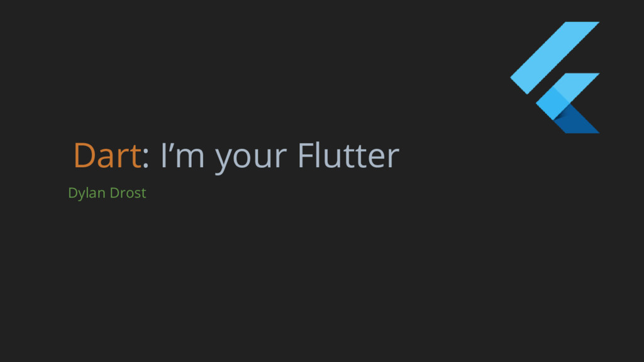Viewport: 644px width, 362px height.
Task: Click the word "I'm" in the title
Action: click(182, 156)
